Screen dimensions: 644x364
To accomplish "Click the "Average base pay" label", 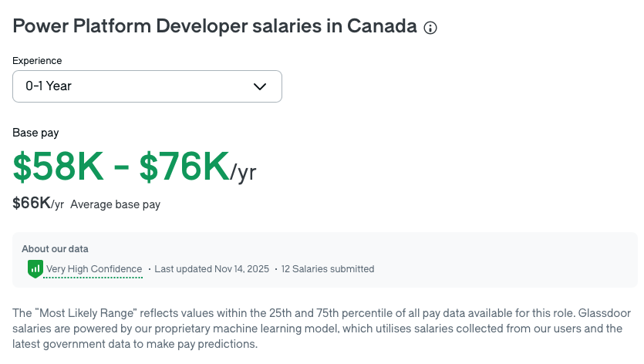I will (x=115, y=204).
